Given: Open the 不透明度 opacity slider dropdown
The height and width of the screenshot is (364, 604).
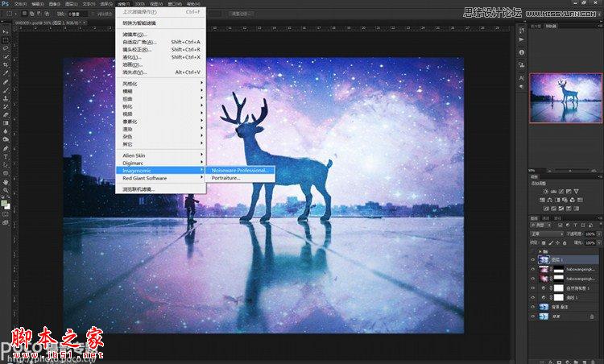Looking at the screenshot, I should 598,234.
